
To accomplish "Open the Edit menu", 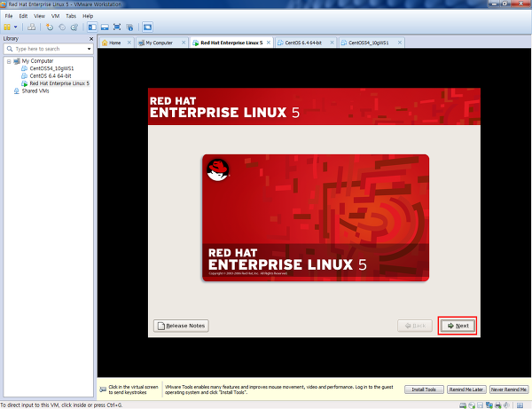I will coord(23,16).
